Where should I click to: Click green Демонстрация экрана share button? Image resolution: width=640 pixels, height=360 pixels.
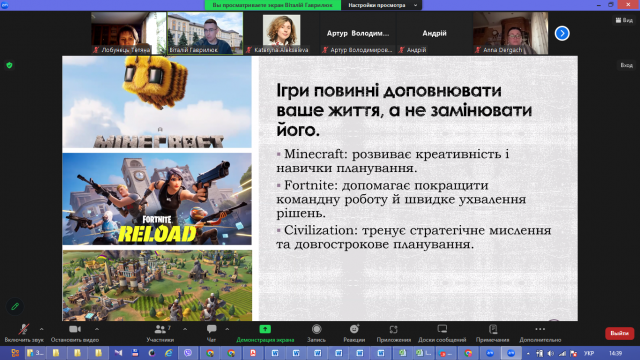coord(265,333)
